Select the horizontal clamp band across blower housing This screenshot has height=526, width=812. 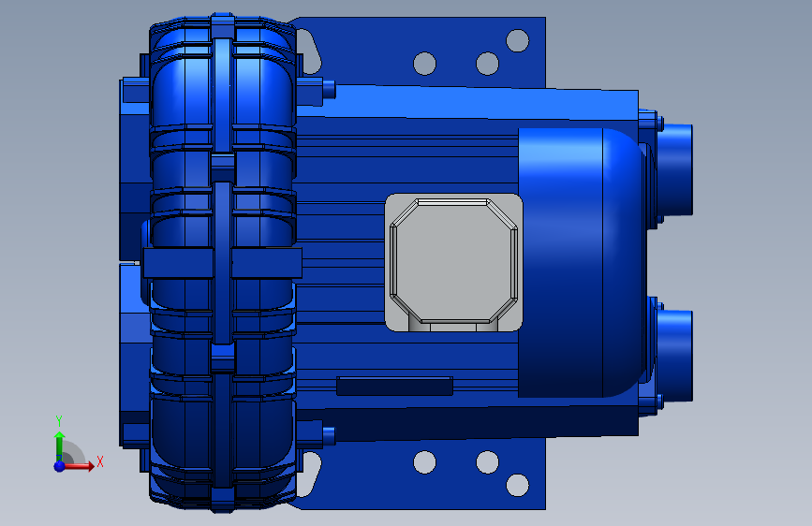(x=222, y=262)
